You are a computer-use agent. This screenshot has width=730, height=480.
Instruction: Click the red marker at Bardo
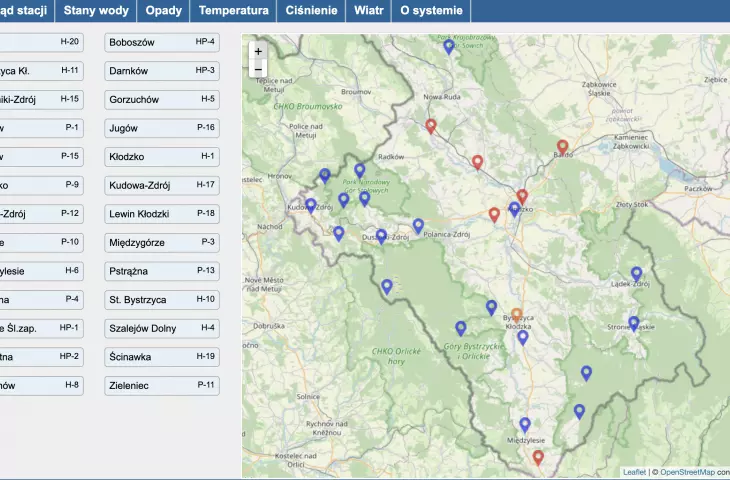point(562,148)
